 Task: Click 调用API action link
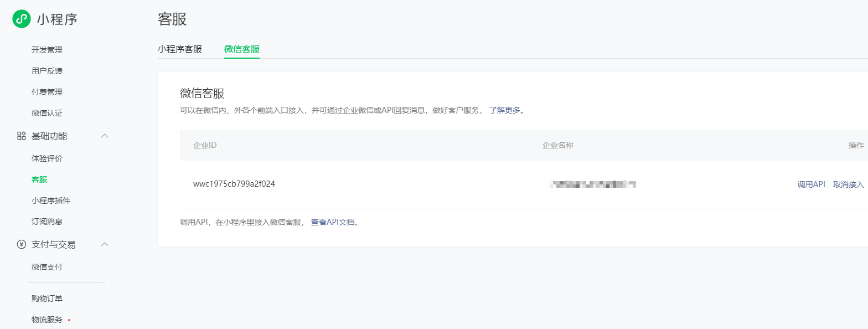click(811, 184)
